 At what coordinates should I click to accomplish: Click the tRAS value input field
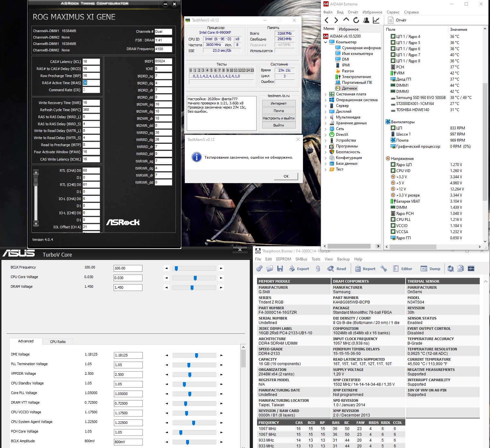[x=91, y=83]
